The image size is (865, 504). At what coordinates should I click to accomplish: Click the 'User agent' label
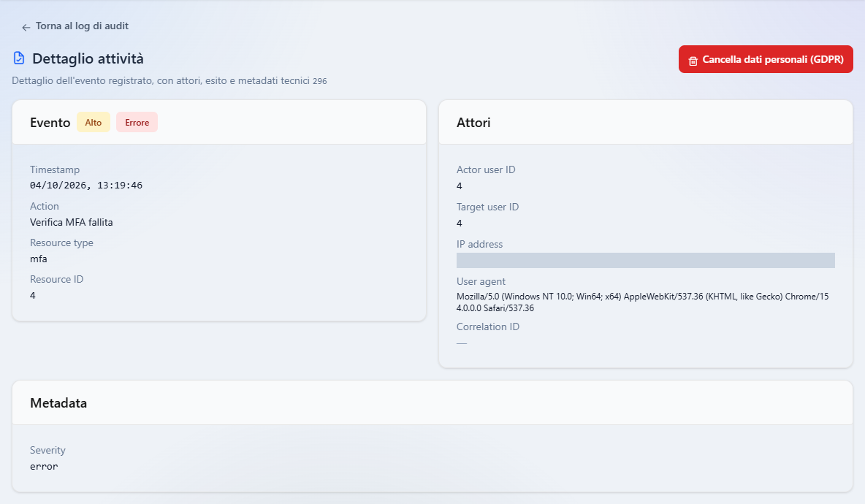click(481, 281)
